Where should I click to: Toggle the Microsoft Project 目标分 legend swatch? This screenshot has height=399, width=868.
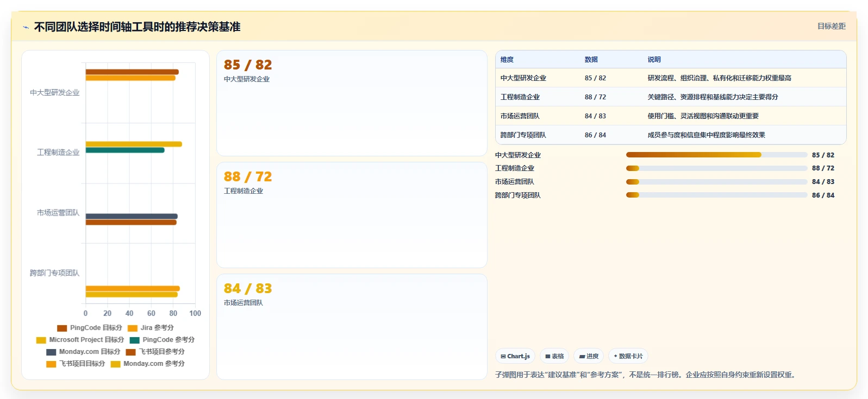click(41, 340)
